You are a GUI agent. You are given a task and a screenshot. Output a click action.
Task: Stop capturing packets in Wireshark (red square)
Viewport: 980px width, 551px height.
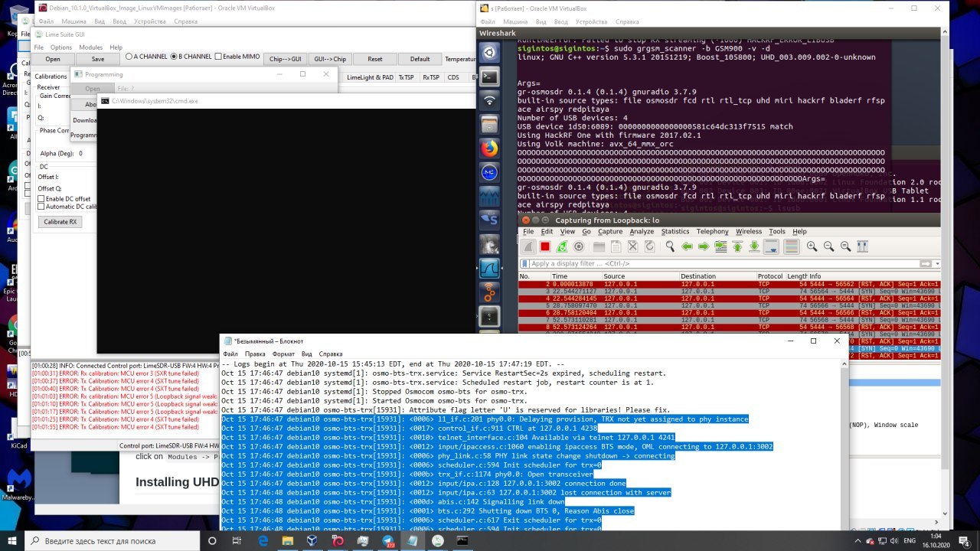545,246
